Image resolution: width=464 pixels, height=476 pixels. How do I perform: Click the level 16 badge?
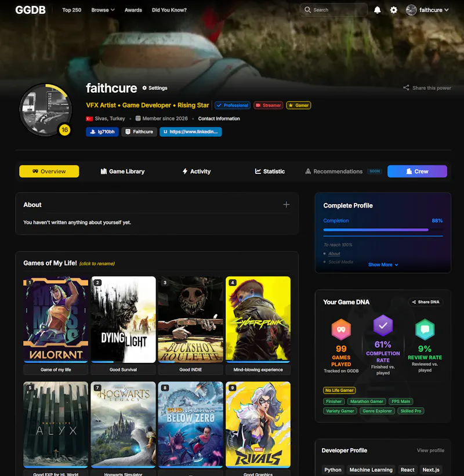pyautogui.click(x=65, y=130)
